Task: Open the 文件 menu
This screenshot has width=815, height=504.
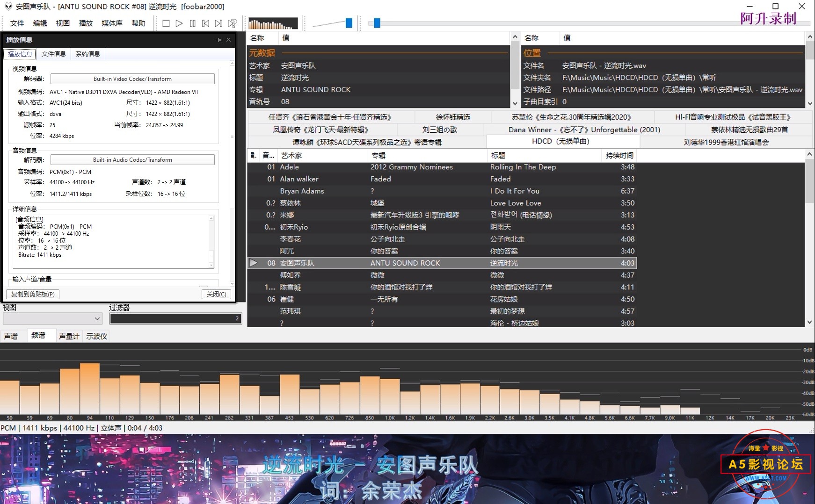Action: pos(17,23)
